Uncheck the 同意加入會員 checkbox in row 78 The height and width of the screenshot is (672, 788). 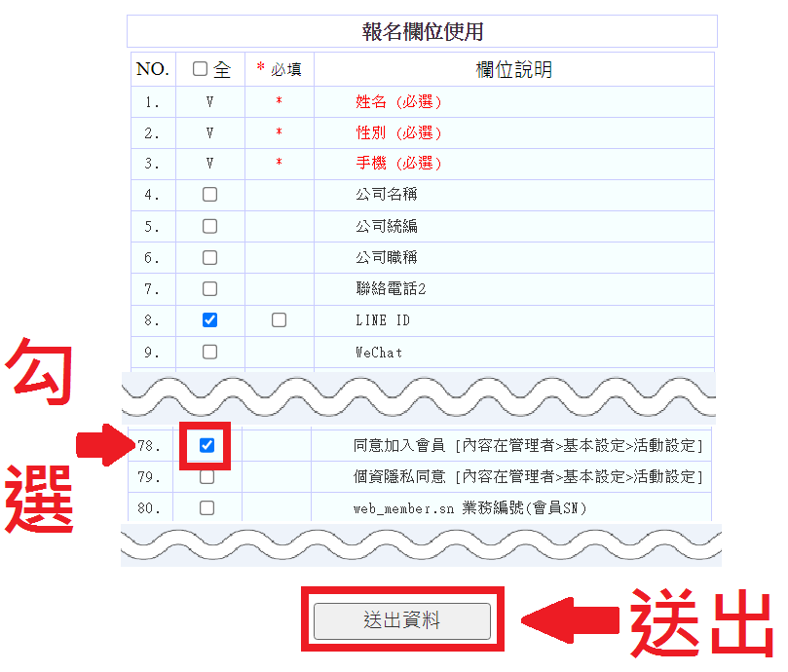tap(206, 445)
